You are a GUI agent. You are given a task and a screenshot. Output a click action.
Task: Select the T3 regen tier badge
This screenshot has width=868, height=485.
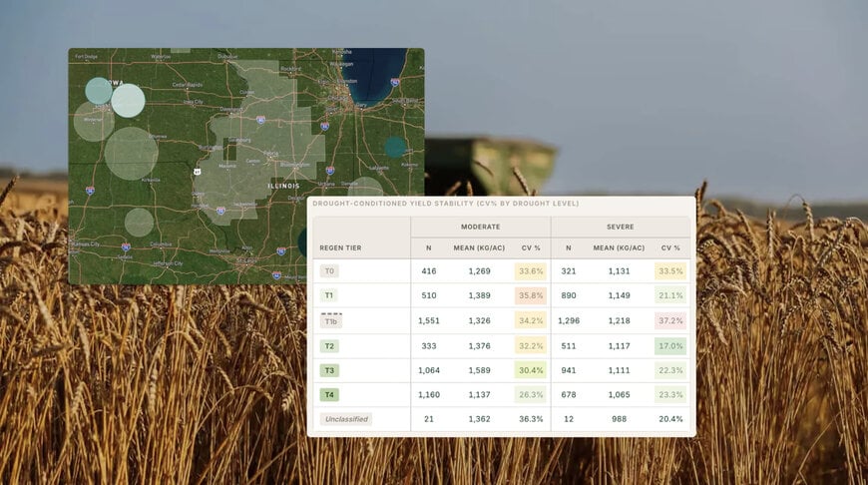[329, 370]
